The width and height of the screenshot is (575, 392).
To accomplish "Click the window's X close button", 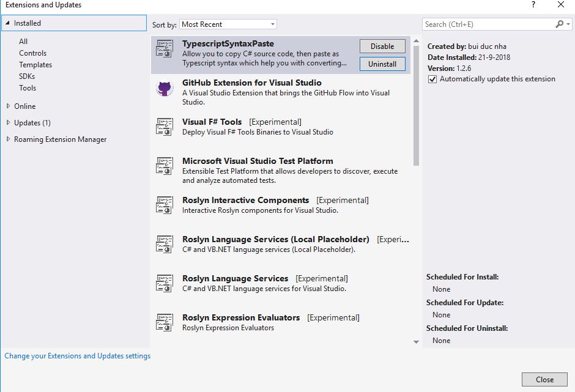I will (x=561, y=5).
